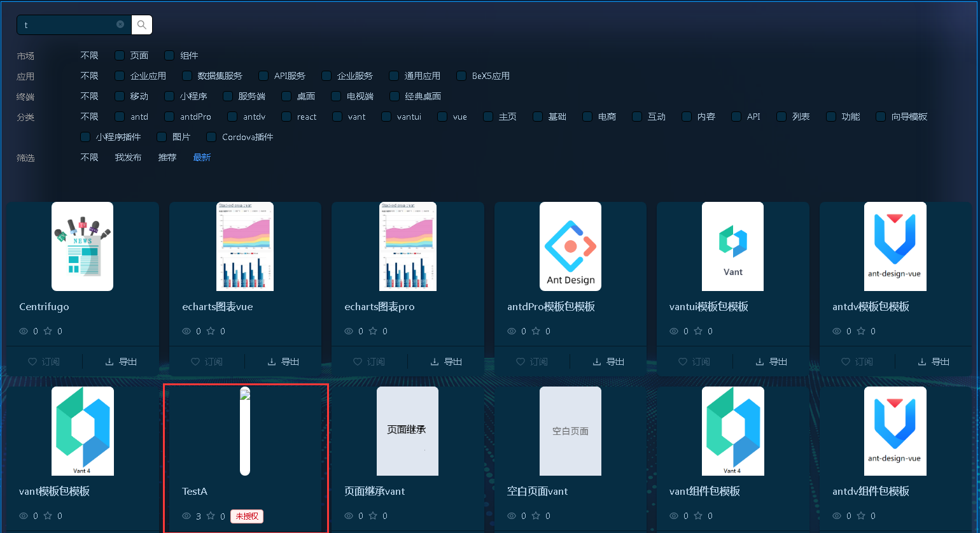Open the antdv组件包模板 card title

(871, 491)
